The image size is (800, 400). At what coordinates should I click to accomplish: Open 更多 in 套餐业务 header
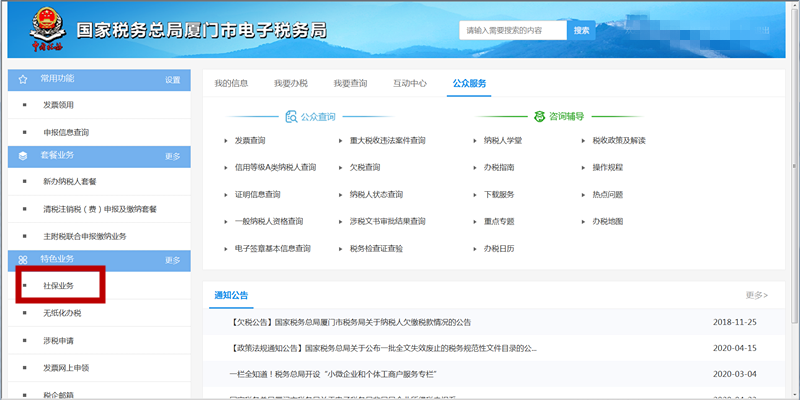click(172, 157)
